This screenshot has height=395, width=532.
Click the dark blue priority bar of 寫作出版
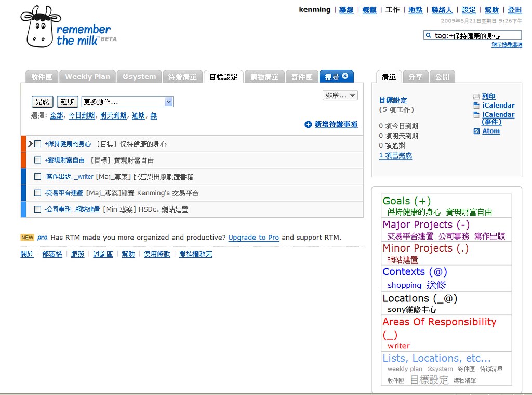pos(23,177)
